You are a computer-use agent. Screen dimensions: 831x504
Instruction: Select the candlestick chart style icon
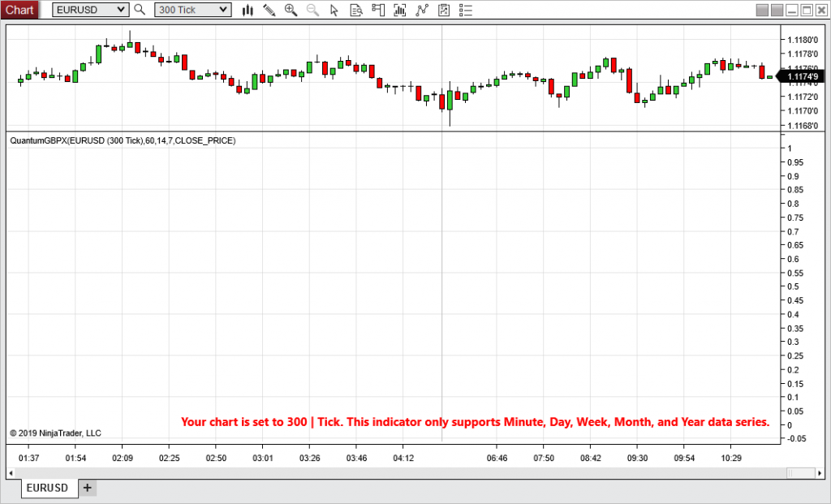point(248,10)
